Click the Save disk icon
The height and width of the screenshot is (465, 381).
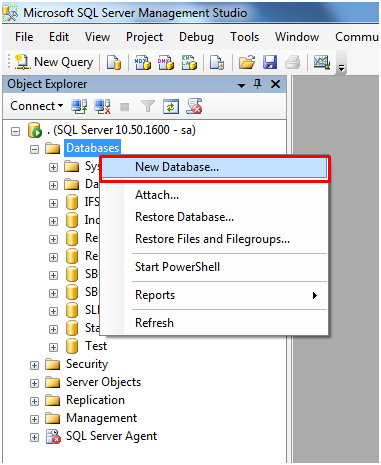270,62
